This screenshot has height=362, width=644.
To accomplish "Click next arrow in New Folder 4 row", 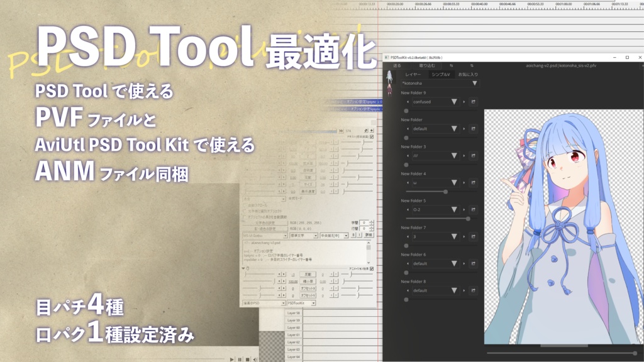I will pos(464,183).
